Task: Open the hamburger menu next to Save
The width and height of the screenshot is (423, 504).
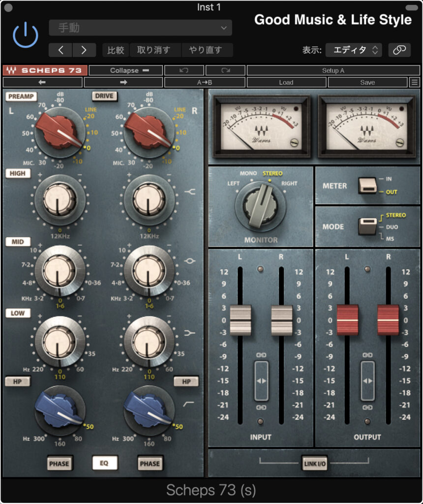Action: pos(415,82)
